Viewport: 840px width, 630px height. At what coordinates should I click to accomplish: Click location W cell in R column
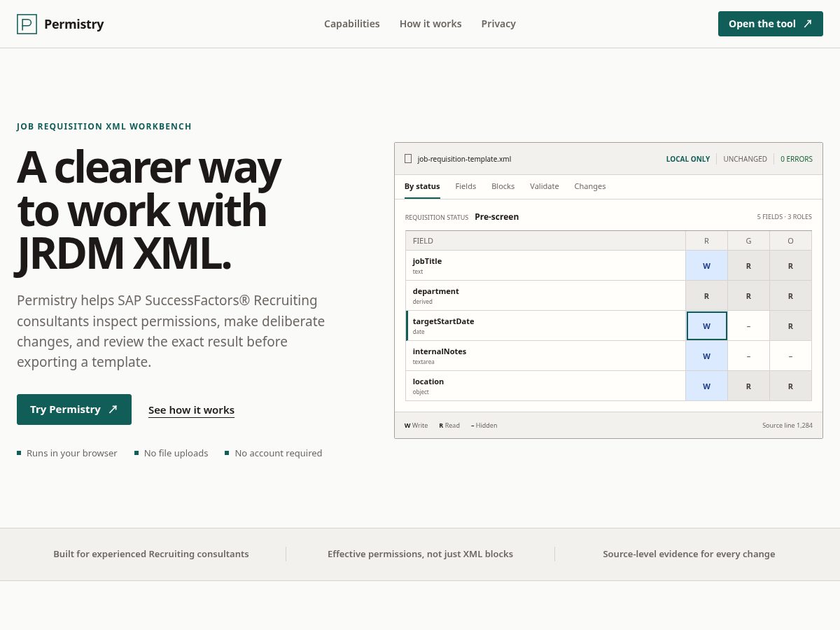coord(706,386)
